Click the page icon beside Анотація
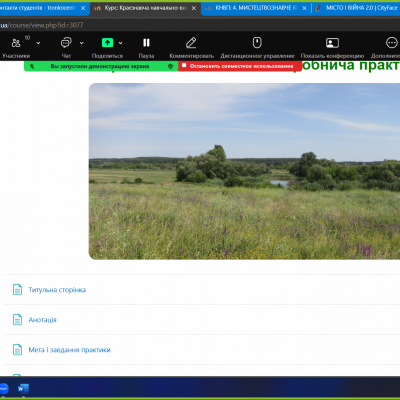 click(x=17, y=320)
